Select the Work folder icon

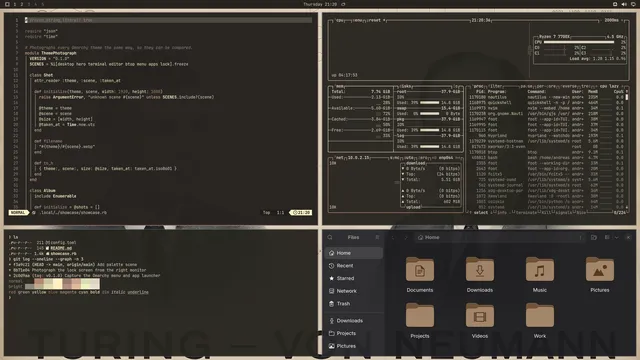(x=540, y=315)
